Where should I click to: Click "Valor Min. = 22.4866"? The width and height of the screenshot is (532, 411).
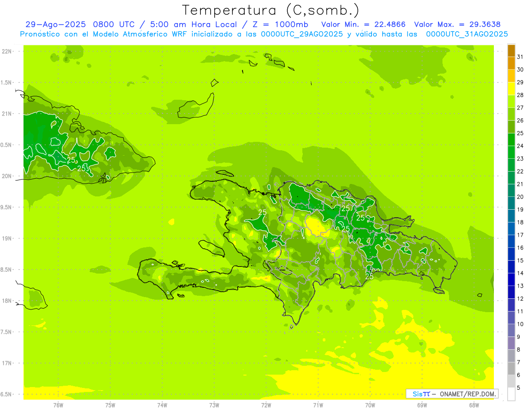click(x=363, y=24)
